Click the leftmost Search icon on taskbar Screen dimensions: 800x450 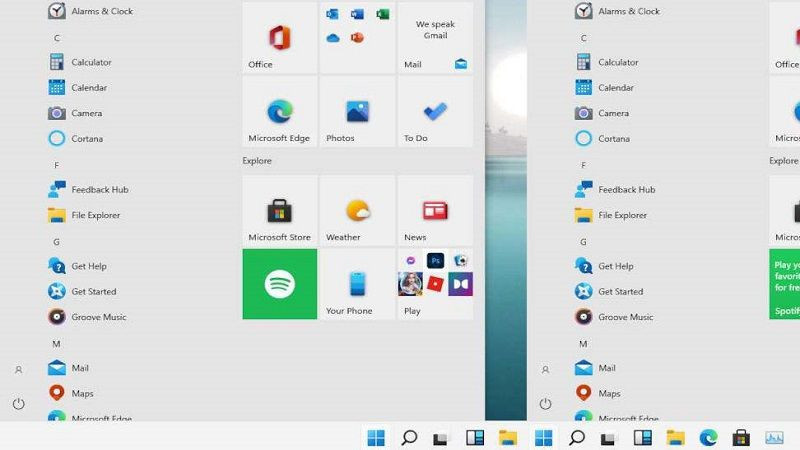409,437
